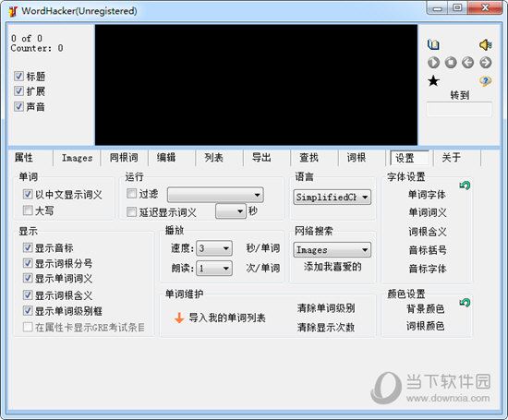Click 清除单词级别
The height and width of the screenshot is (420, 508).
[326, 308]
